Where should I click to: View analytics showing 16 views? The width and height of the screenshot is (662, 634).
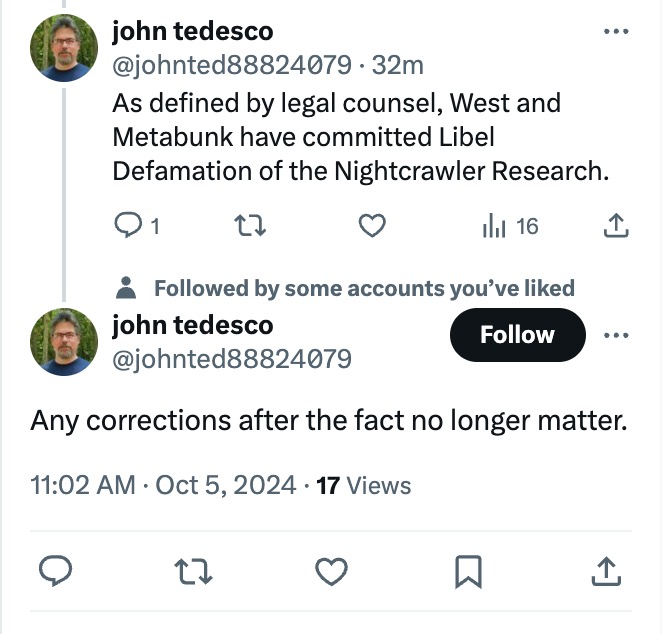point(510,227)
